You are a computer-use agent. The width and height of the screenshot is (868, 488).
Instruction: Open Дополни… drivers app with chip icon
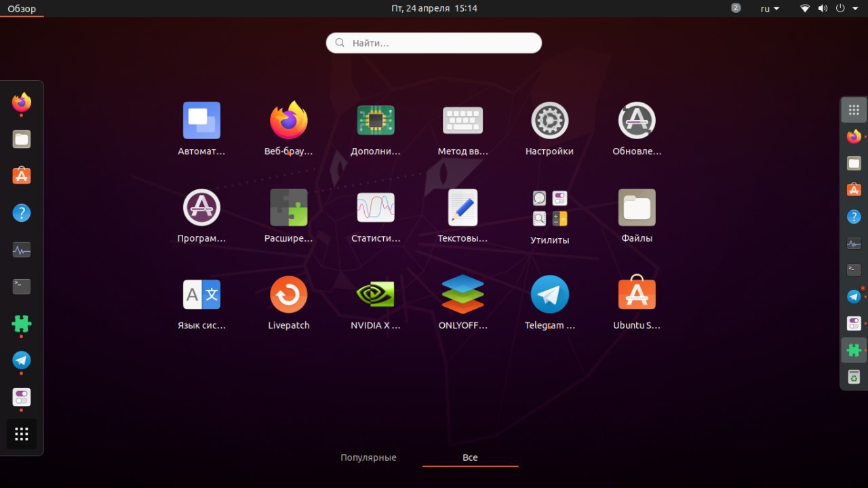tap(376, 121)
